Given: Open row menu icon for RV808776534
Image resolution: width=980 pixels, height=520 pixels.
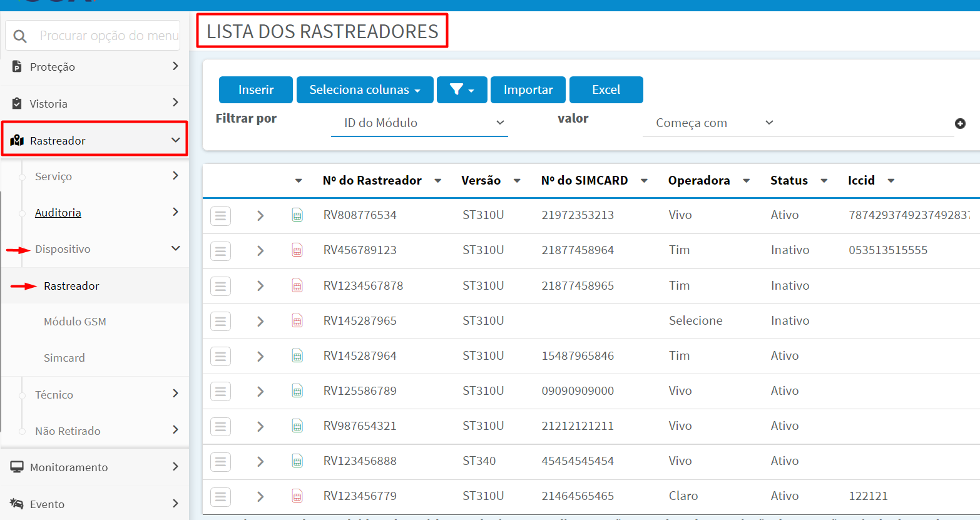Looking at the screenshot, I should (x=220, y=216).
